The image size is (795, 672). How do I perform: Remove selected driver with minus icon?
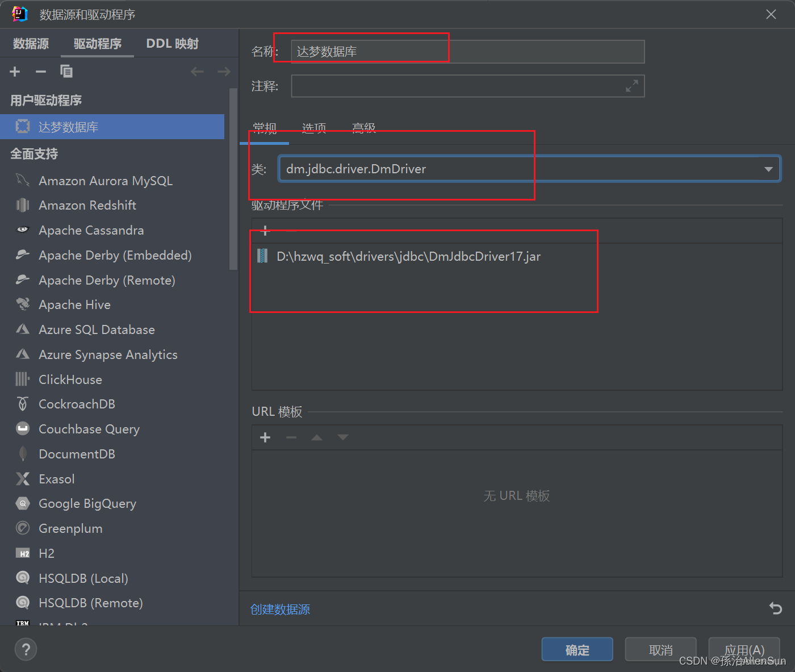41,72
